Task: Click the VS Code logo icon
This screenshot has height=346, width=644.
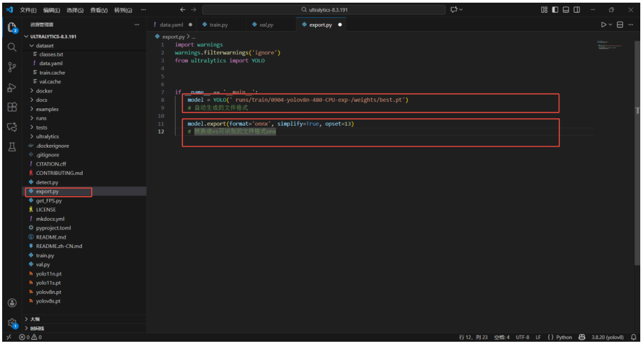Action: [x=9, y=10]
